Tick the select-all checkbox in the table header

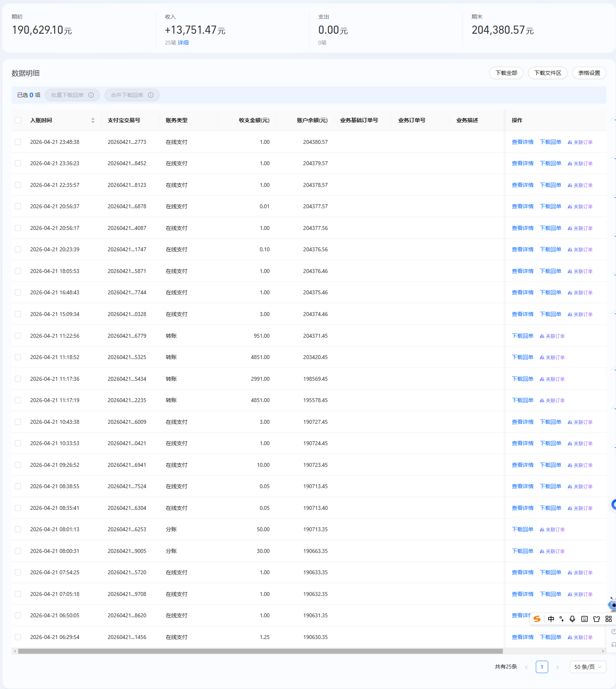[18, 120]
